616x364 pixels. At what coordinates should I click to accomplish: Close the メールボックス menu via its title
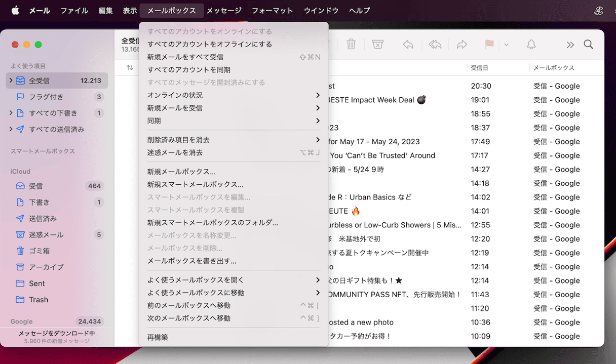click(x=172, y=10)
